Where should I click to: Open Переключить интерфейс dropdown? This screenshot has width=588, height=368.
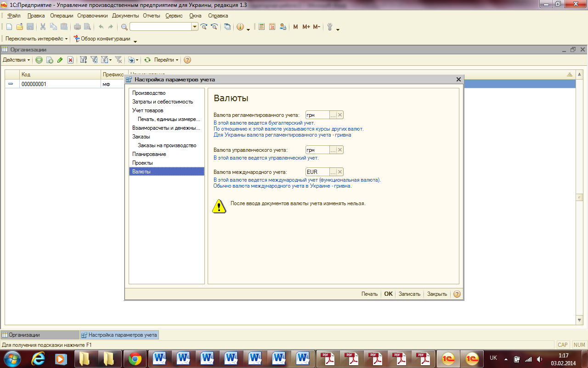(37, 39)
